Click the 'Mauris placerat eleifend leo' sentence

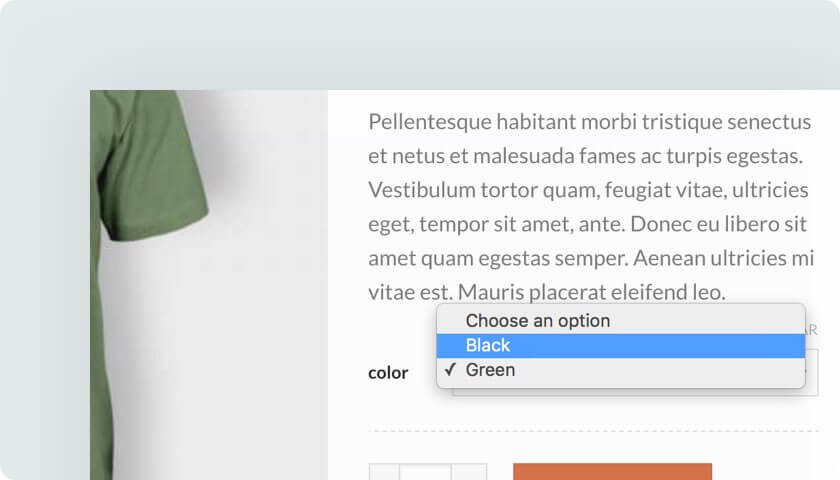click(x=591, y=292)
